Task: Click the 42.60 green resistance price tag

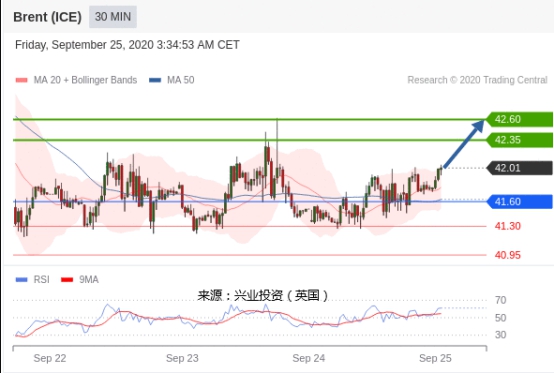Action: [x=519, y=119]
